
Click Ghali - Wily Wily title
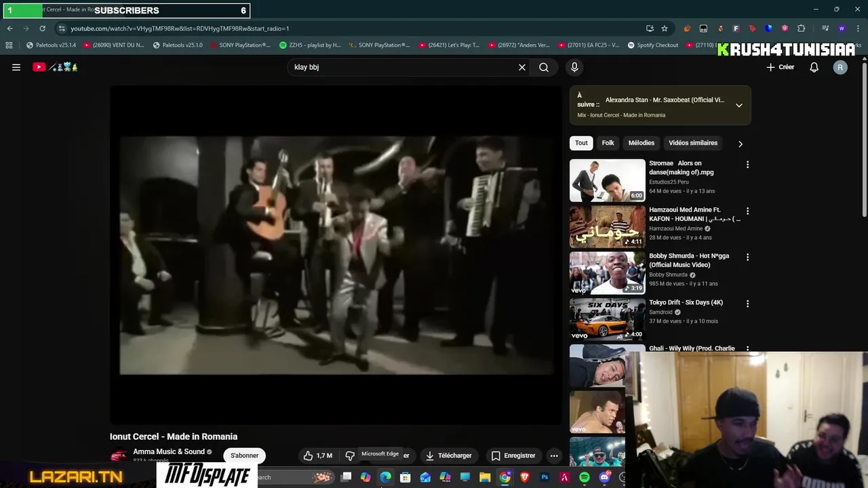[x=692, y=348]
